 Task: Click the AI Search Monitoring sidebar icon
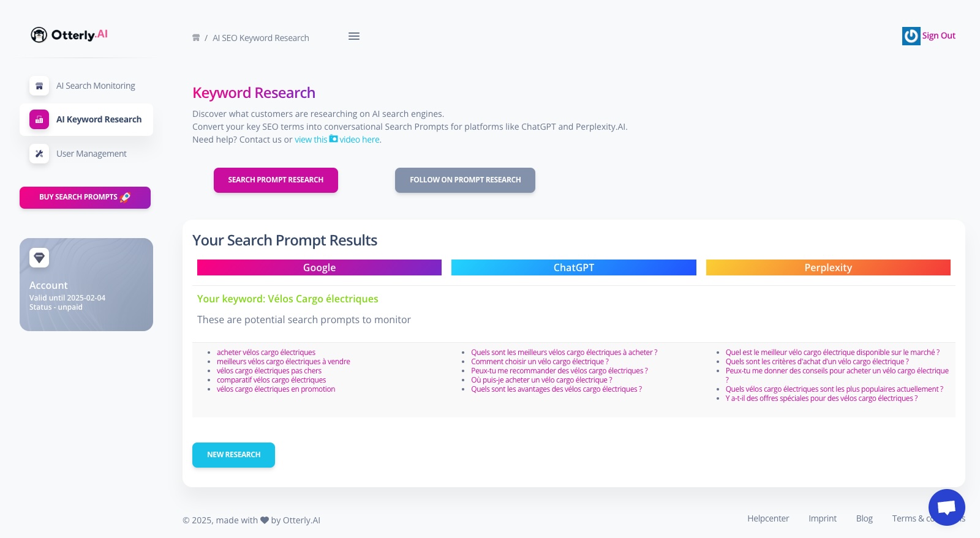tap(39, 86)
